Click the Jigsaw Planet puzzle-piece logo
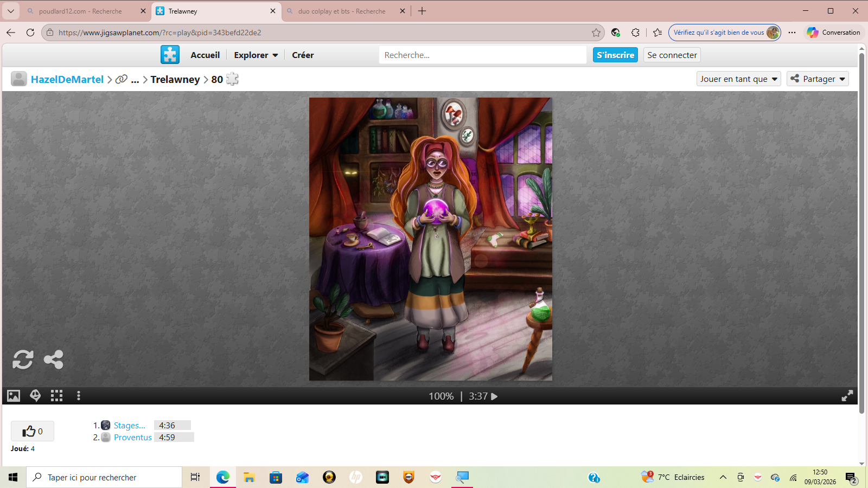The height and width of the screenshot is (488, 868). [x=170, y=55]
